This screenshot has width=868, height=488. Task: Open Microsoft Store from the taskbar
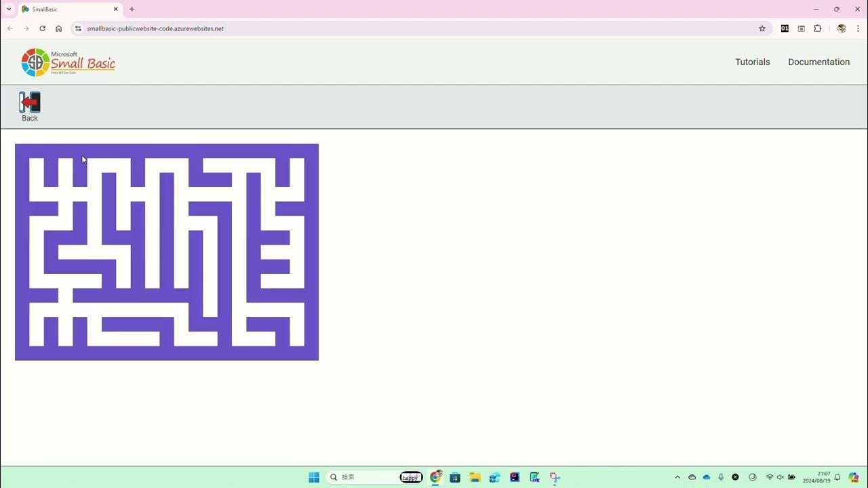pyautogui.click(x=455, y=477)
